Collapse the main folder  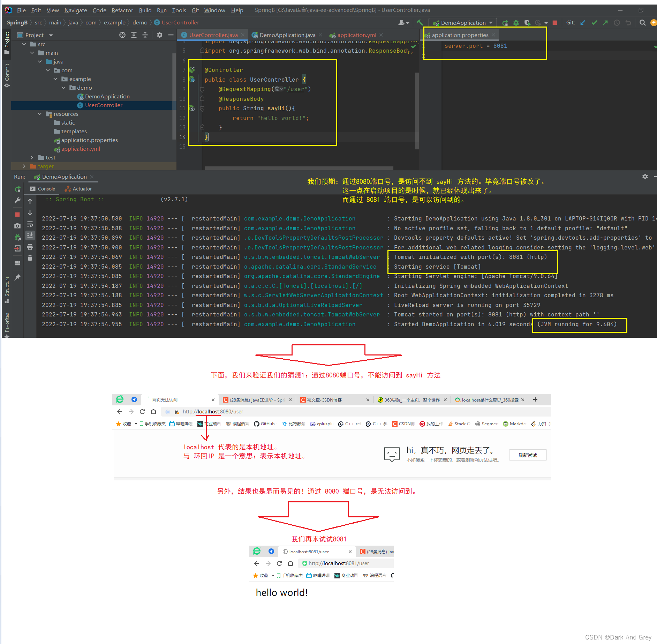pyautogui.click(x=32, y=53)
